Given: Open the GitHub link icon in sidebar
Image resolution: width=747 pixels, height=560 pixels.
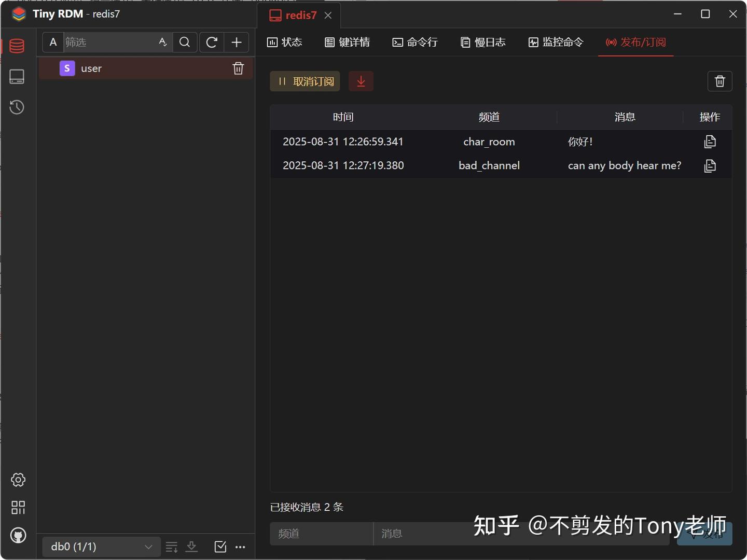Looking at the screenshot, I should pyautogui.click(x=18, y=535).
